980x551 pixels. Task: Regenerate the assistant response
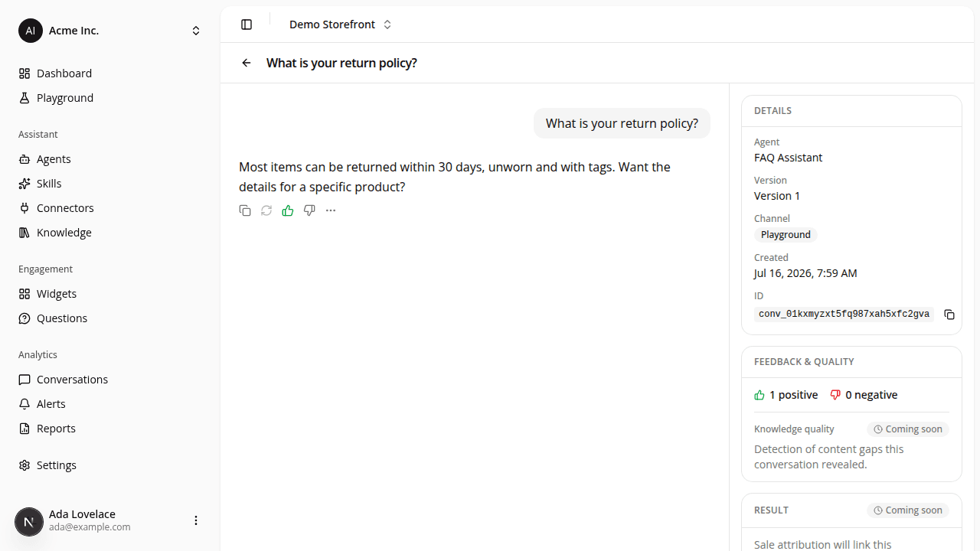click(x=266, y=210)
